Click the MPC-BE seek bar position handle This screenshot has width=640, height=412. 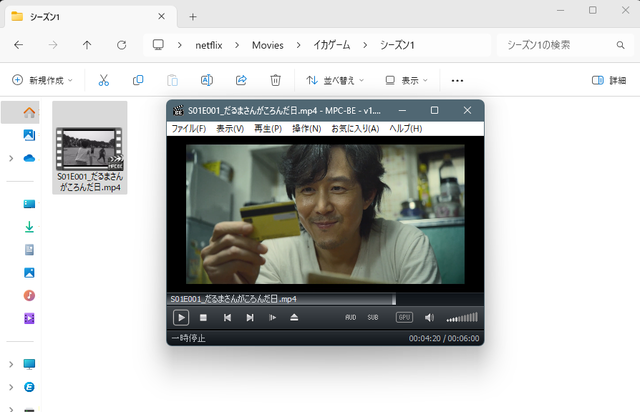click(394, 299)
